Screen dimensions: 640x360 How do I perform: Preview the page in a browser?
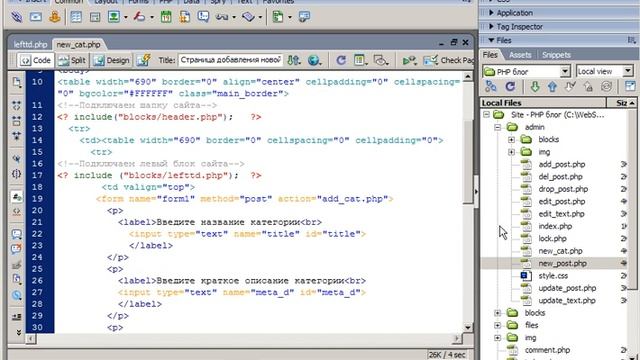pos(314,60)
